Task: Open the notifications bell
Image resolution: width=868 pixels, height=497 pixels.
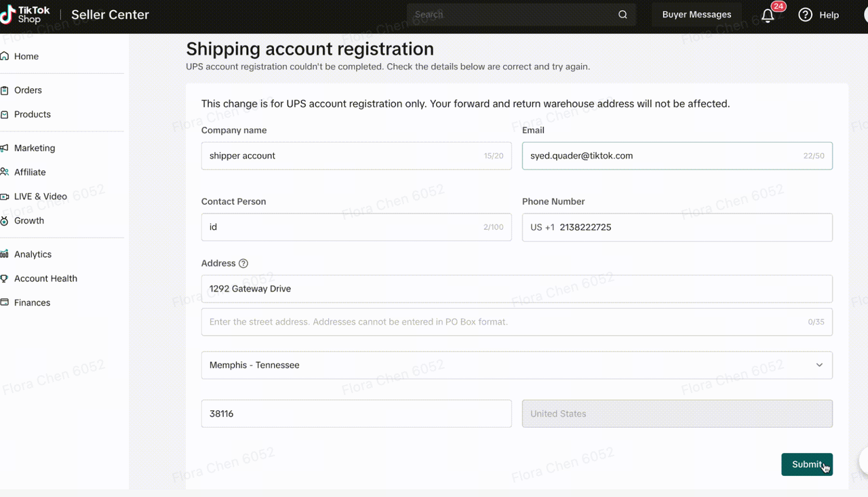Action: (x=768, y=16)
